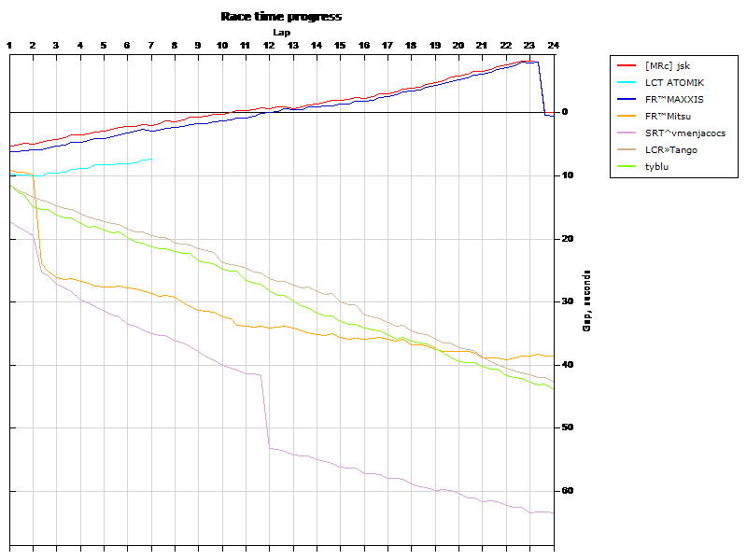Image resolution: width=747 pixels, height=560 pixels.
Task: Select the dark blue FR™MAXXIS line sample icon
Action: (x=625, y=99)
